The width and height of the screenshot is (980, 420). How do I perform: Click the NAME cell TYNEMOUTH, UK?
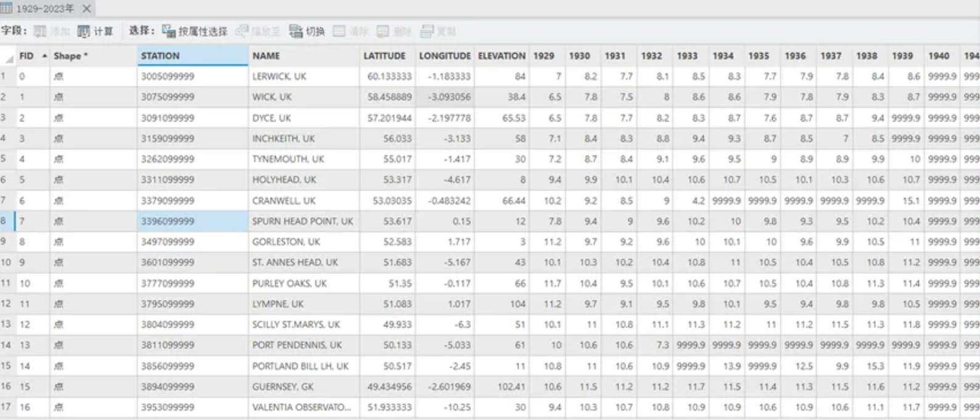[x=304, y=159]
